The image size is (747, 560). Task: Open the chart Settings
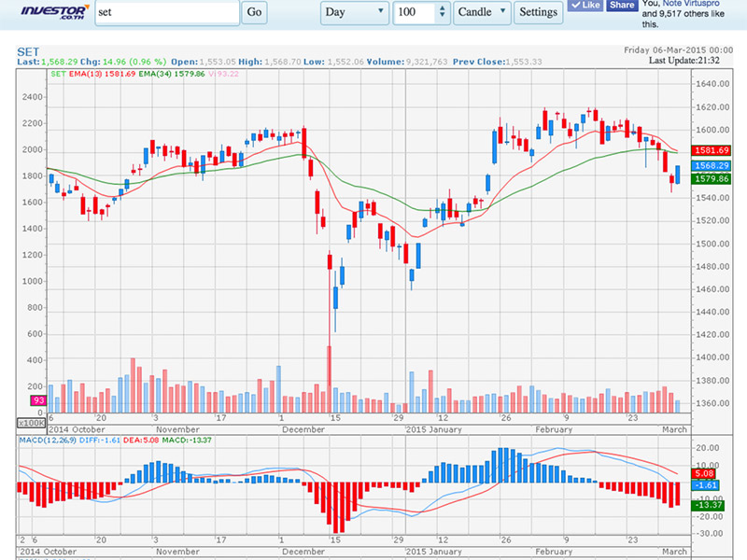point(539,12)
